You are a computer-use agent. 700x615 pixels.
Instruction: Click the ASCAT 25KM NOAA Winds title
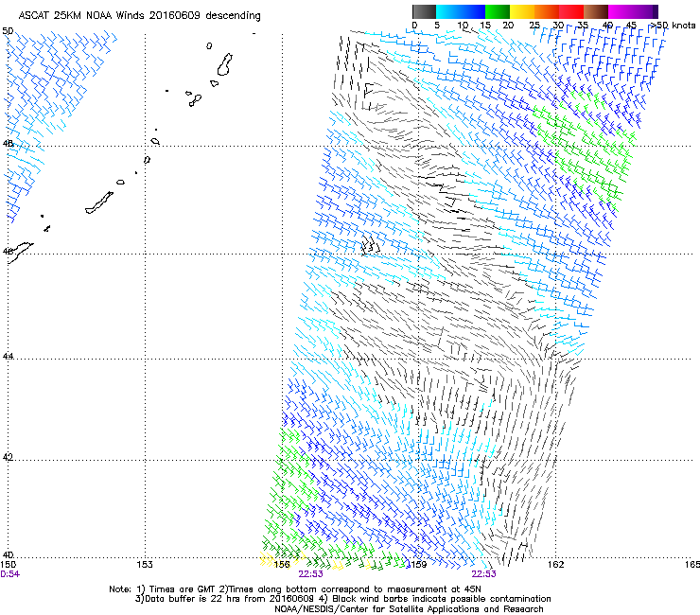point(139,15)
